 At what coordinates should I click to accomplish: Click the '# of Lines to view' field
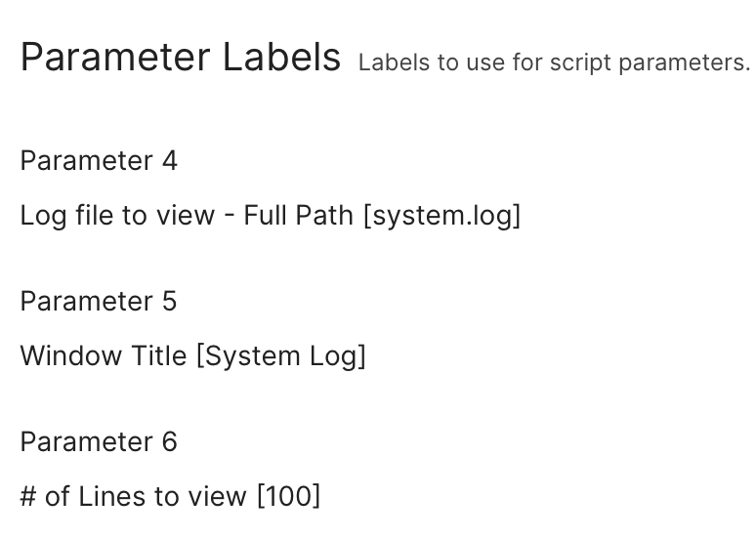(170, 497)
